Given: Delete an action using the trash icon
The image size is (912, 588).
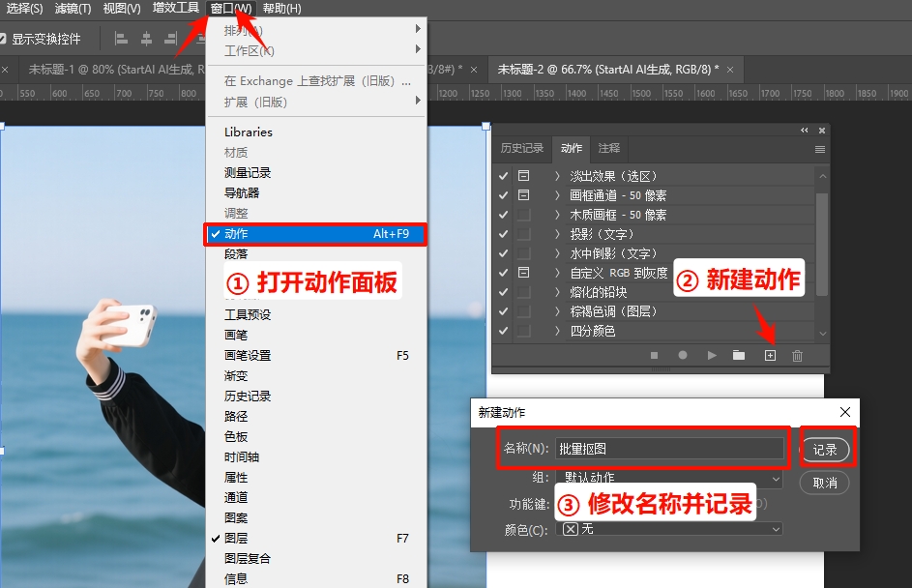Looking at the screenshot, I should click(797, 355).
